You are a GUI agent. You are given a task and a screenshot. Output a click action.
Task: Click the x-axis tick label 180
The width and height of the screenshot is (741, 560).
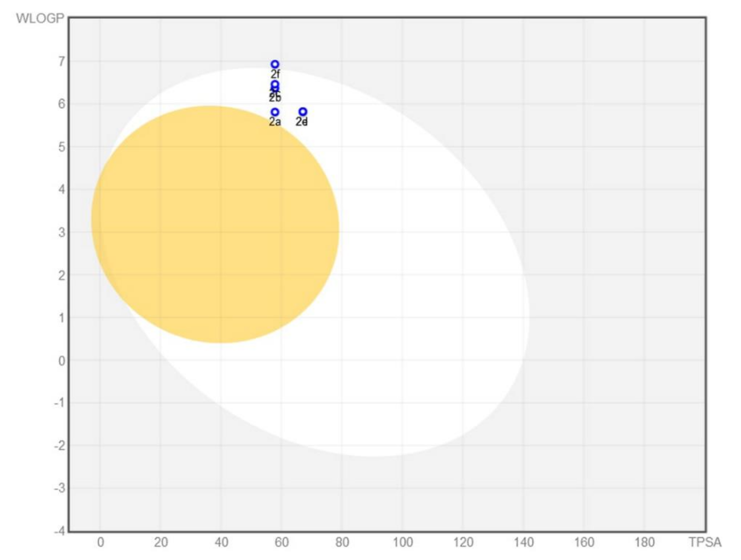645,542
